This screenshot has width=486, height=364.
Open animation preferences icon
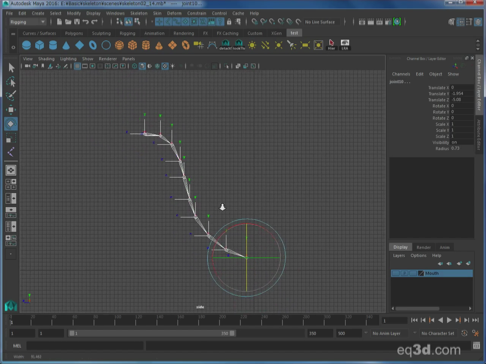(475, 333)
